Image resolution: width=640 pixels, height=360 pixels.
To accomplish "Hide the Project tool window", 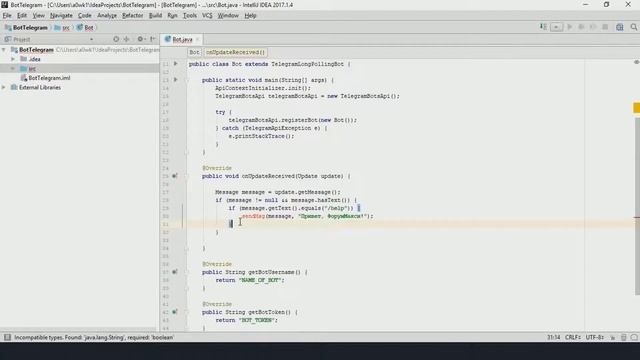I will point(153,39).
